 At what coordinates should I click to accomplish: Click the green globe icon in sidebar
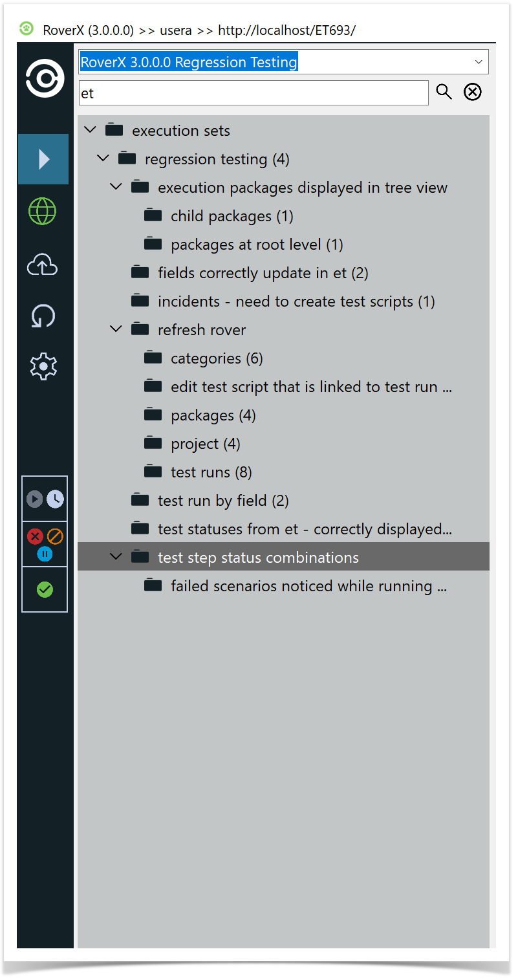(43, 212)
